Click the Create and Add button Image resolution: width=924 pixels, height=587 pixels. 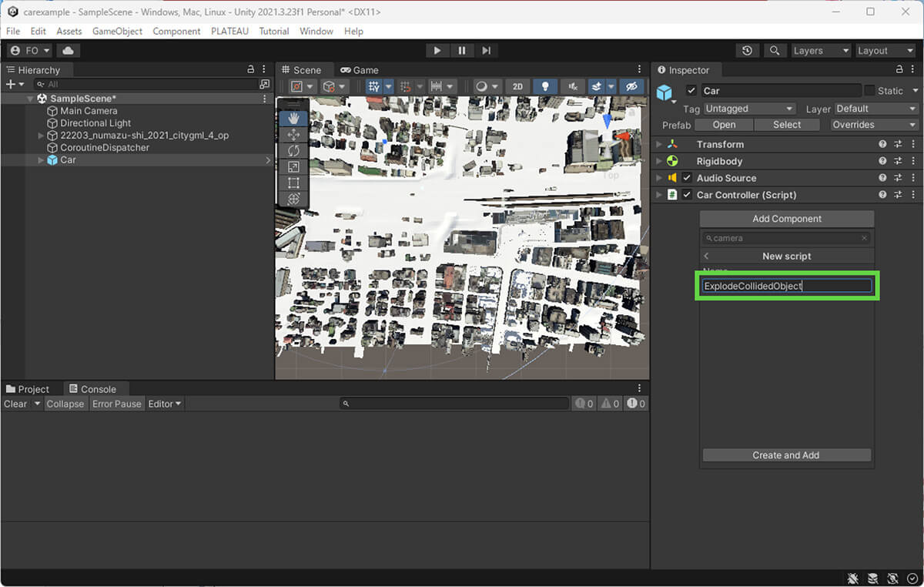(786, 455)
